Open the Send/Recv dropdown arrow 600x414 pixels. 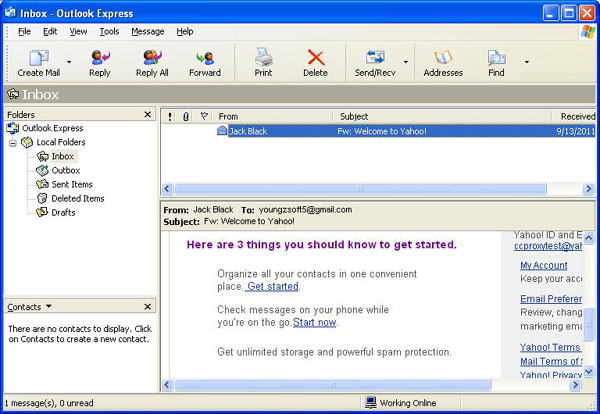pos(406,62)
